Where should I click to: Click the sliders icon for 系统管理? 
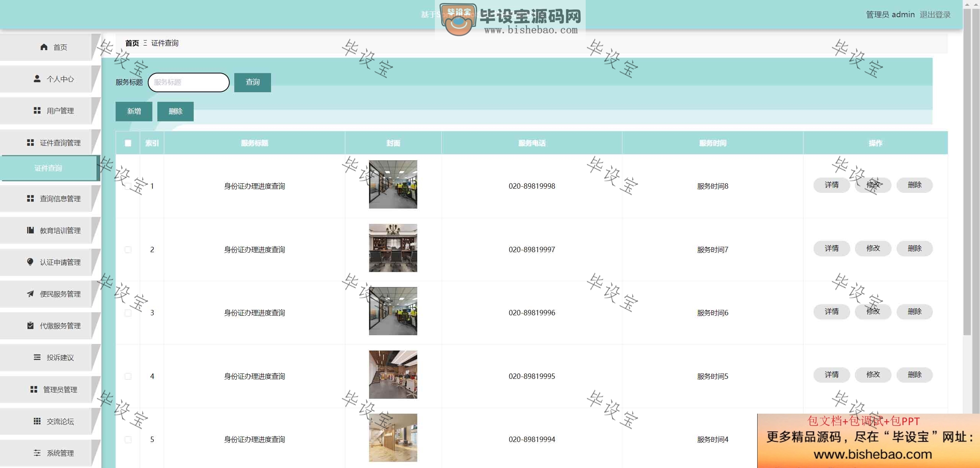(37, 453)
